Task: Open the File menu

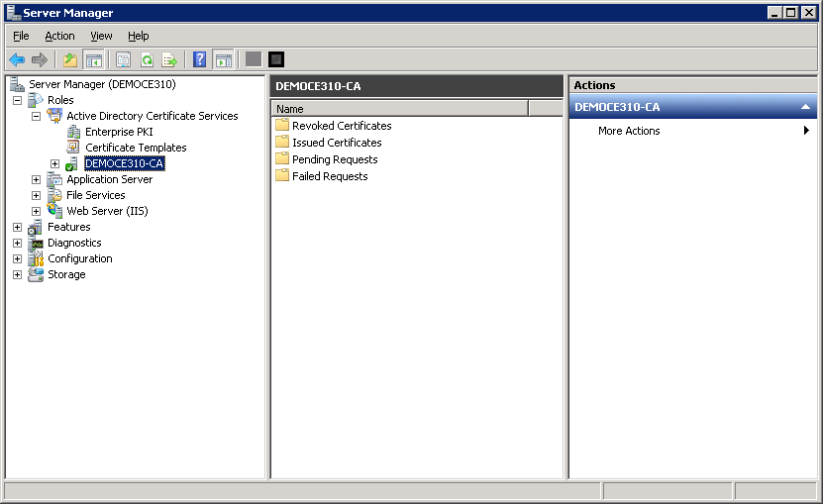Action: tap(21, 36)
